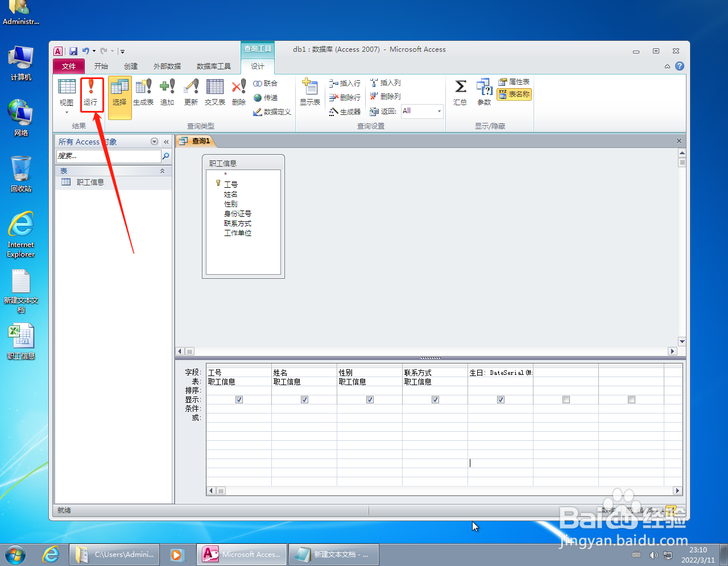Viewport: 728px width, 566px height.
Task: Save with the quick access save icon
Action: [73, 51]
